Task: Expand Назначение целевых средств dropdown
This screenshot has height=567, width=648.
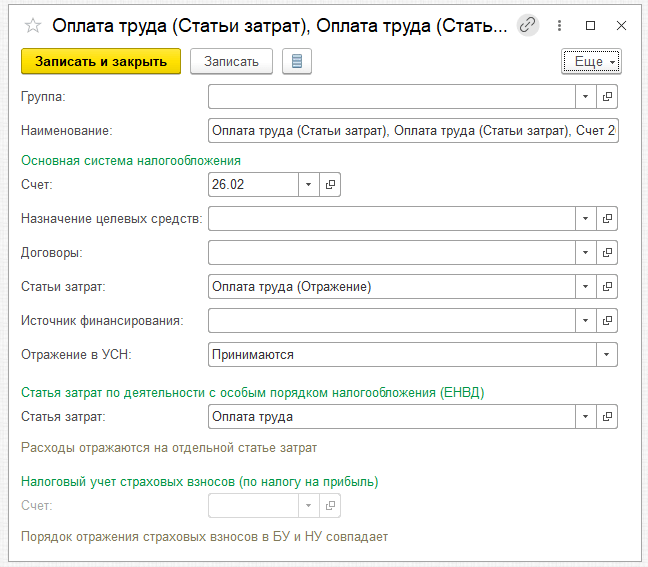Action: (586, 219)
